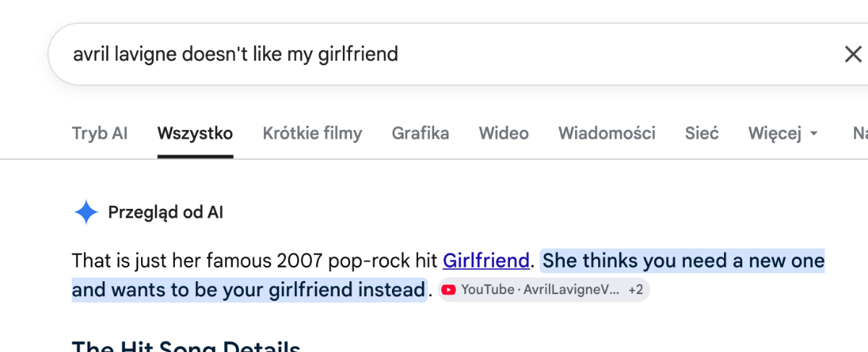Open the Krótkie filmy tab

(x=312, y=133)
